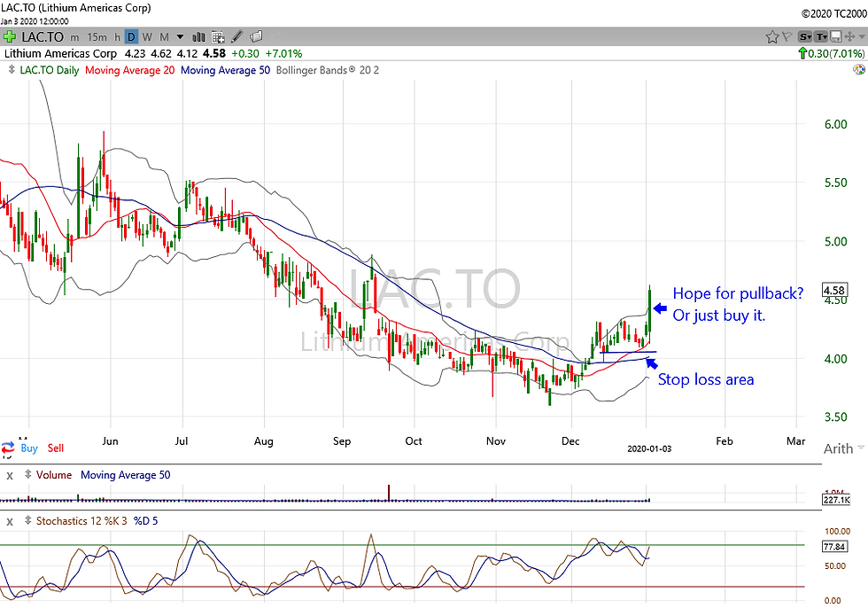
Task: Click the Volume pane reorder arrows
Action: (27, 474)
